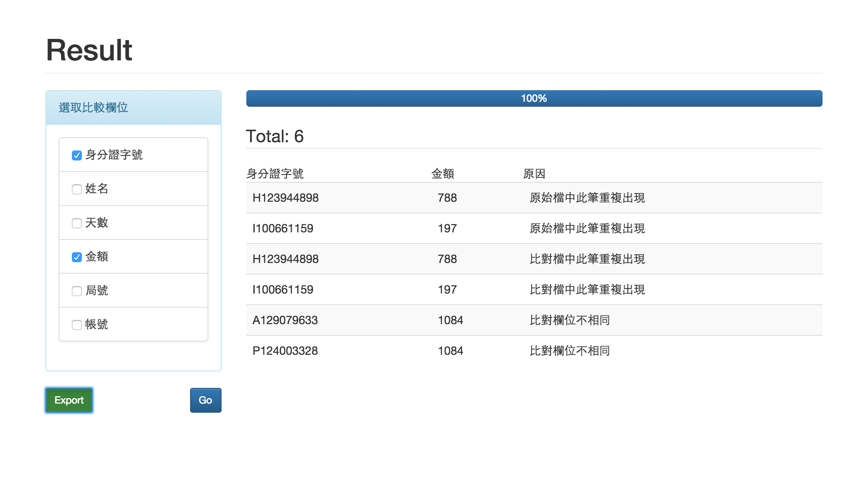The width and height of the screenshot is (868, 478).
Task: Select I100661159 in the 比對檔中此筆重複出現 row
Action: (x=283, y=289)
